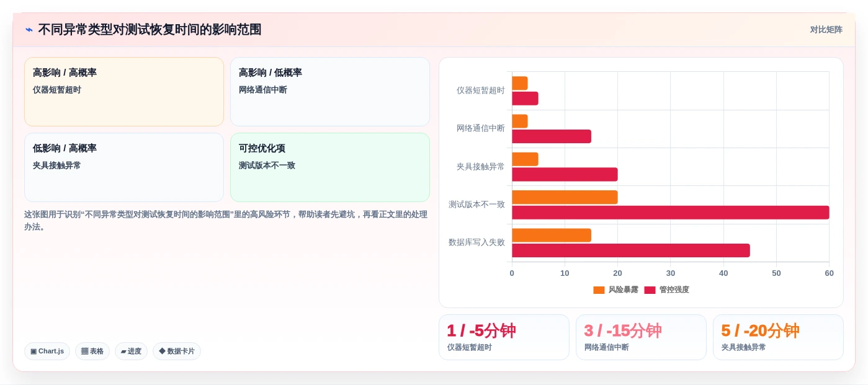Click the 对比矩阵 label in the header

826,30
